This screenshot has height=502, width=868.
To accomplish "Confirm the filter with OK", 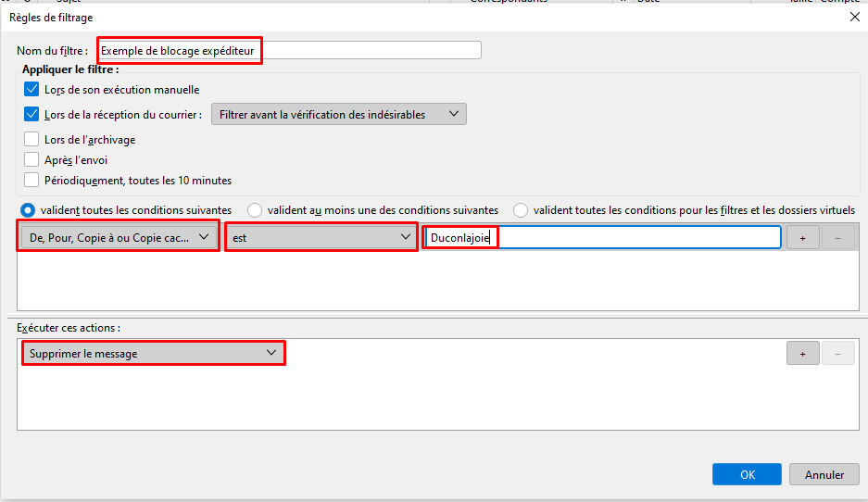I will [747, 474].
